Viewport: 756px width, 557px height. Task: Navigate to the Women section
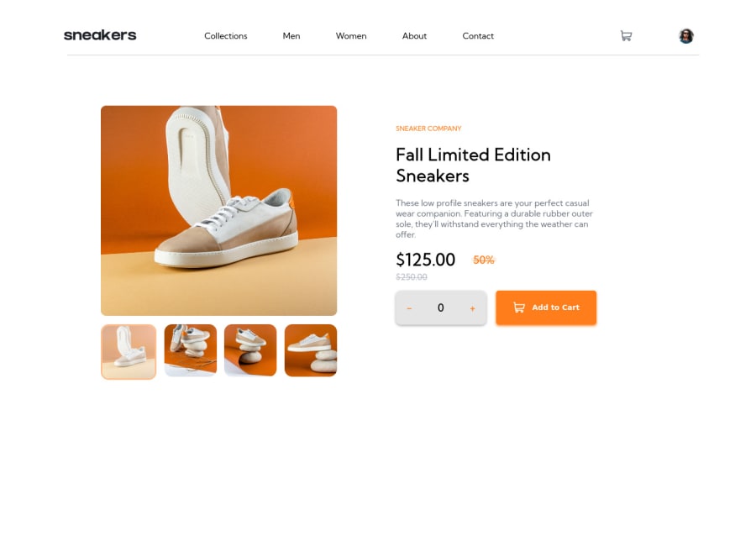pos(351,35)
